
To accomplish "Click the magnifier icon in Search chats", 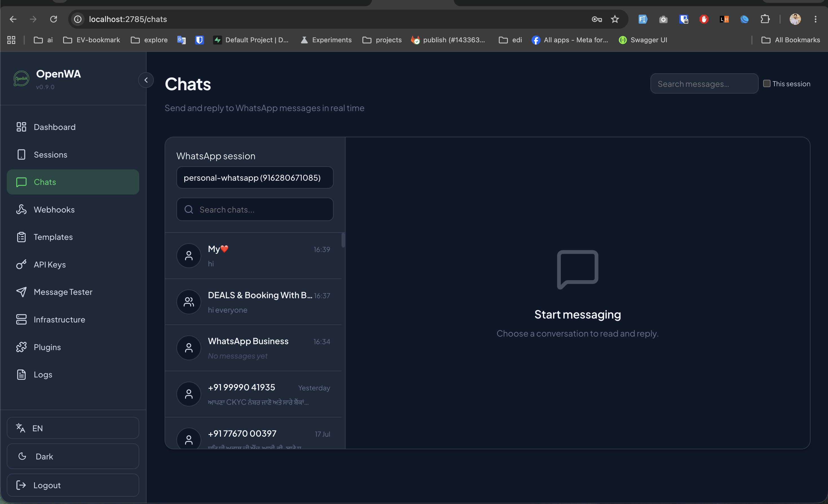I will coord(189,209).
